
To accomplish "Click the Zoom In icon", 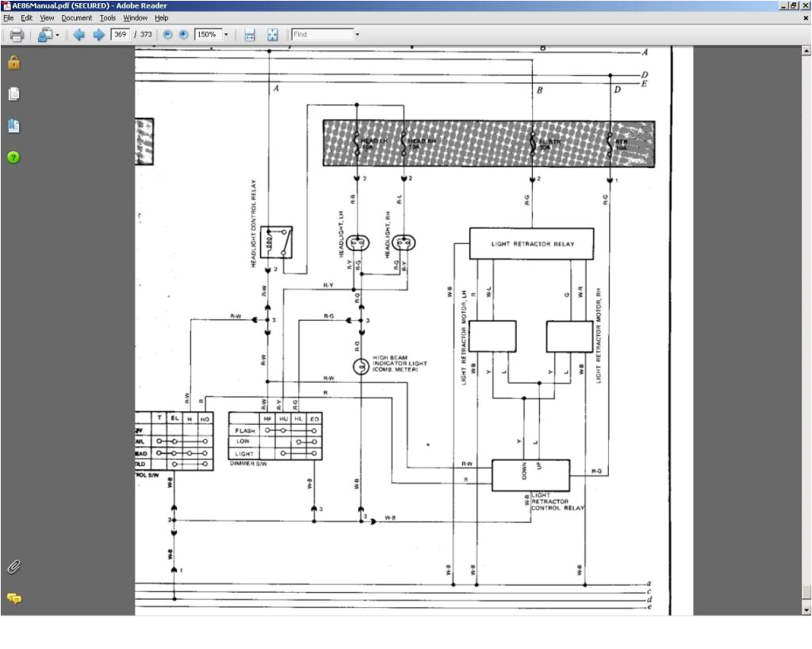I will 182,35.
